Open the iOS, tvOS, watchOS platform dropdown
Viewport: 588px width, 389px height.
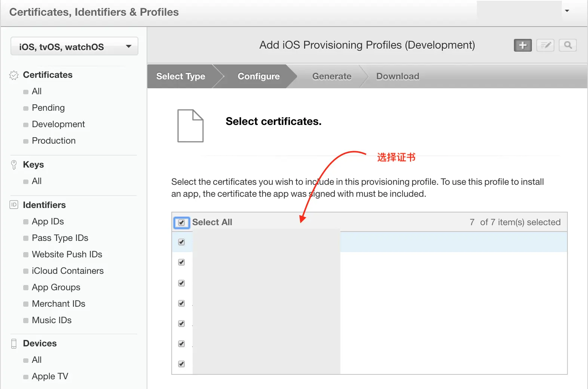tap(74, 46)
